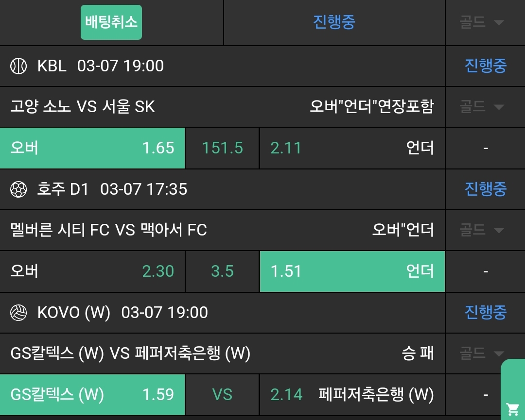This screenshot has width=525, height=420.
Task: Expand 골드 dropdown for 멜버른 시티 match
Action: click(x=481, y=230)
